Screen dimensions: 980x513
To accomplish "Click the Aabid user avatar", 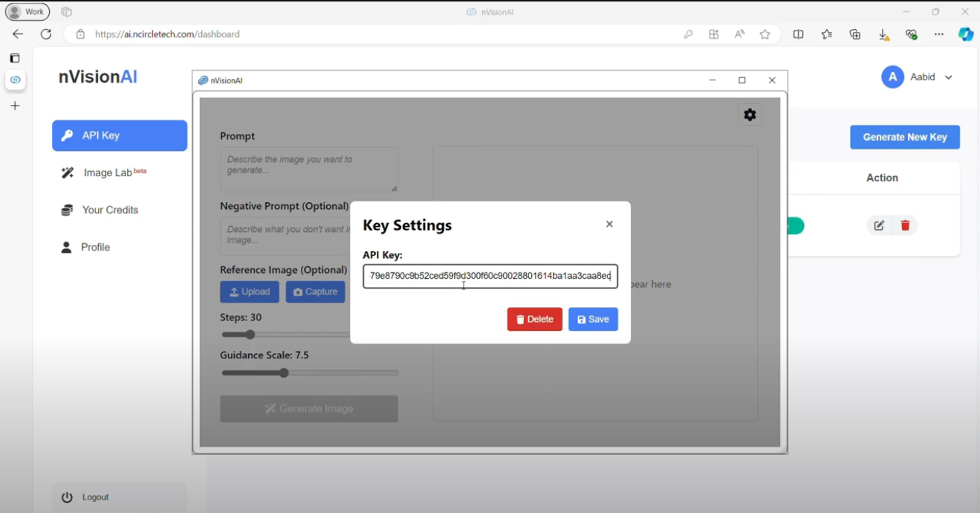I will point(892,77).
